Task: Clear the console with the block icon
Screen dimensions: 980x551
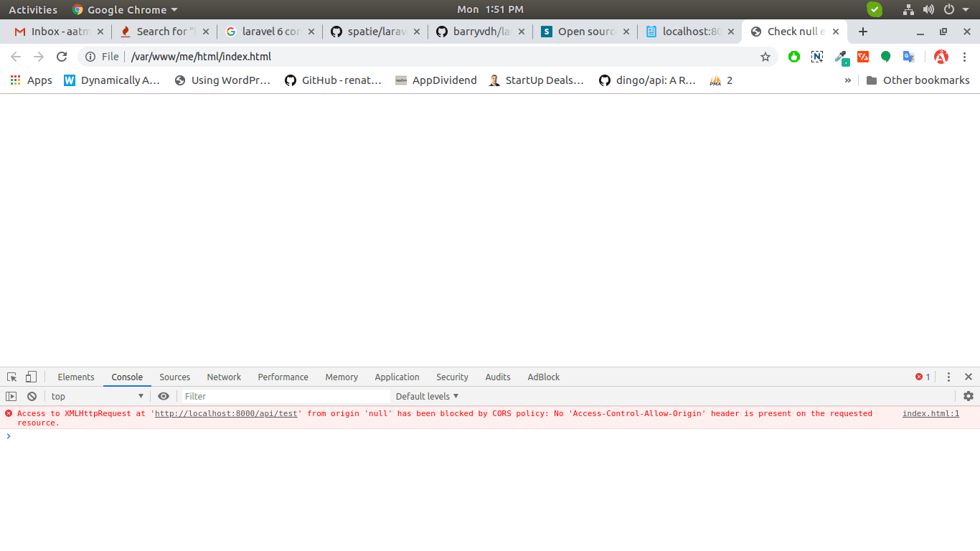Action: 32,396
